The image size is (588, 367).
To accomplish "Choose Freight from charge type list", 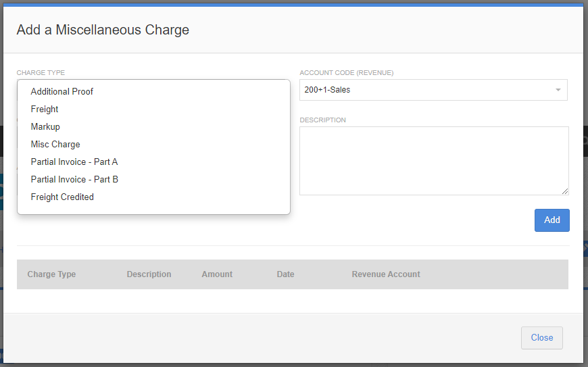I will [153, 109].
